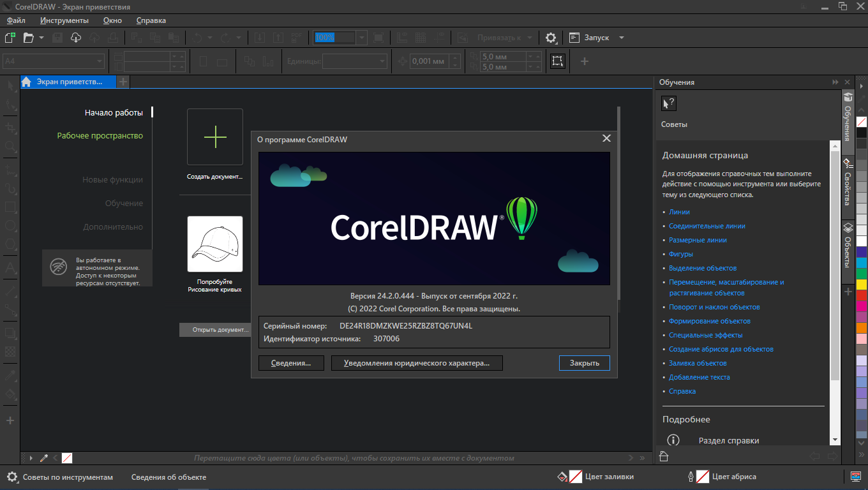The height and width of the screenshot is (490, 868).
Task: Pick the black swatch in color palette
Action: pyautogui.click(x=862, y=133)
